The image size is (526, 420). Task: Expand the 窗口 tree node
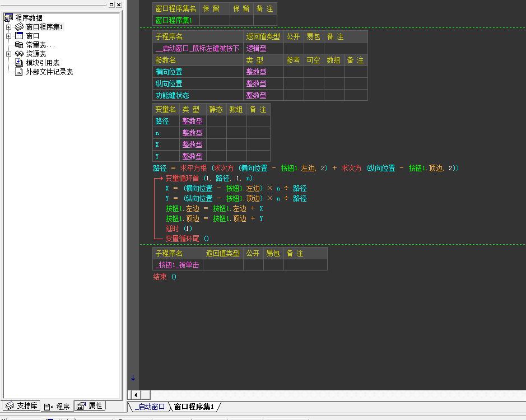pyautogui.click(x=9, y=36)
